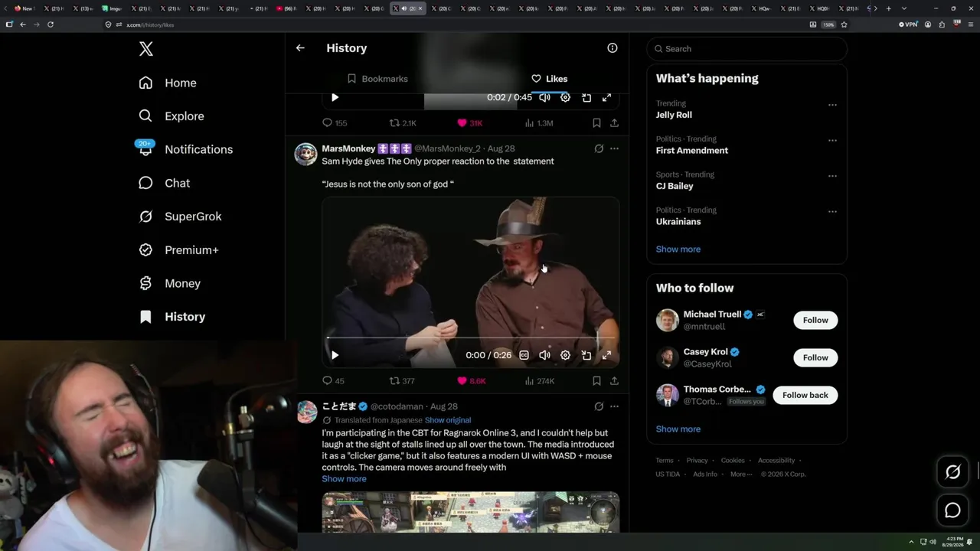Follow back Thomas Corbe...
Viewport: 980px width, 551px height.
805,395
